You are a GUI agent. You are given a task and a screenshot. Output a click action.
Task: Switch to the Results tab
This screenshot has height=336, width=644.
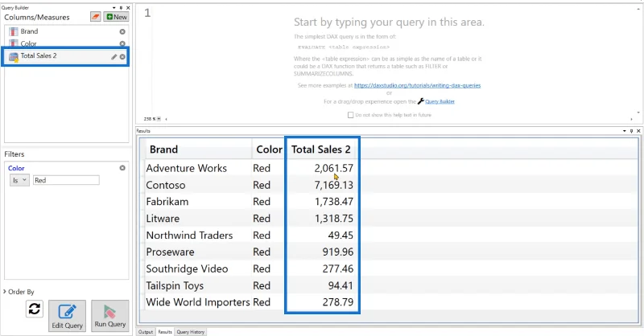click(x=165, y=332)
